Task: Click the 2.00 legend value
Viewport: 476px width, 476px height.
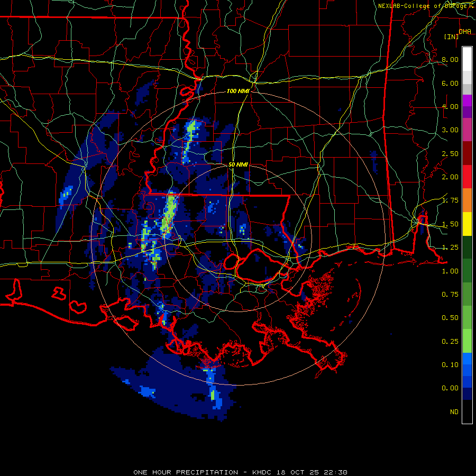Action: [x=450, y=177]
